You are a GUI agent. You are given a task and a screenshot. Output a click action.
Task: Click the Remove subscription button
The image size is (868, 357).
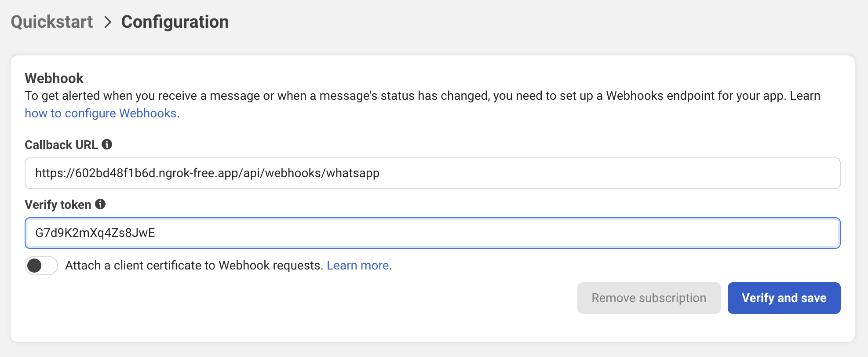pos(649,298)
